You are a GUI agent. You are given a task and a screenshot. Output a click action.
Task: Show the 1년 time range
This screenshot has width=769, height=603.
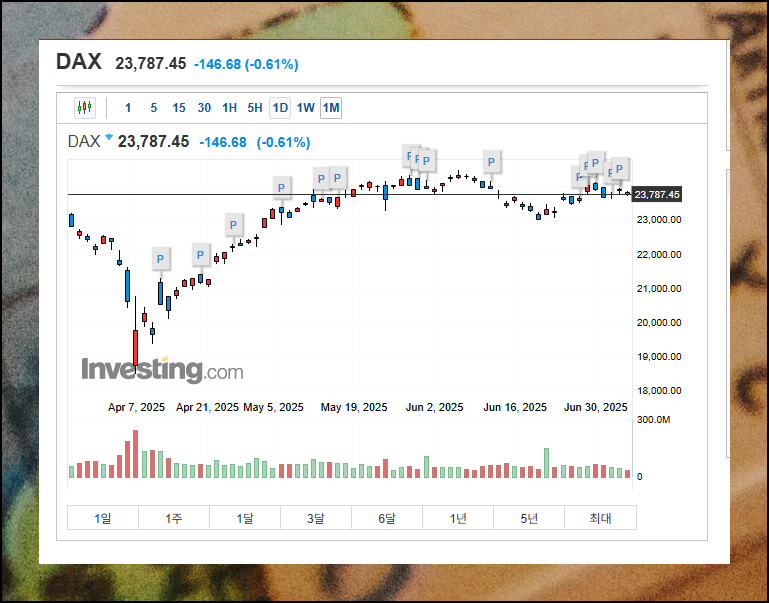click(x=458, y=518)
